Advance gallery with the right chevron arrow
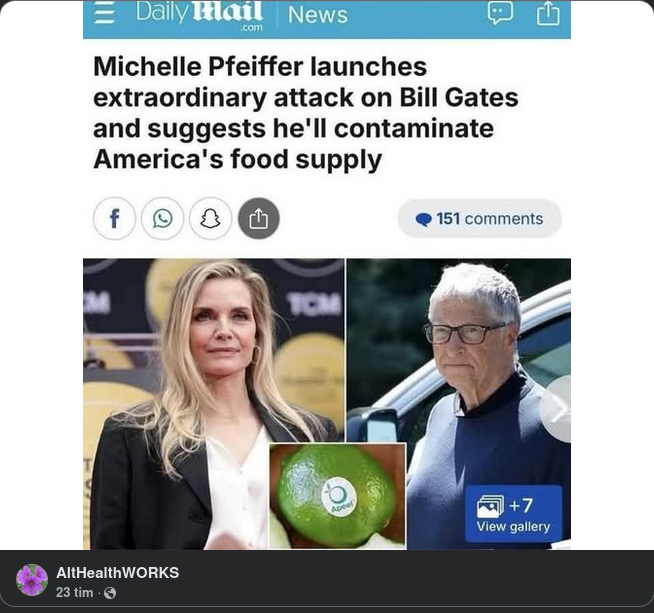 (558, 410)
